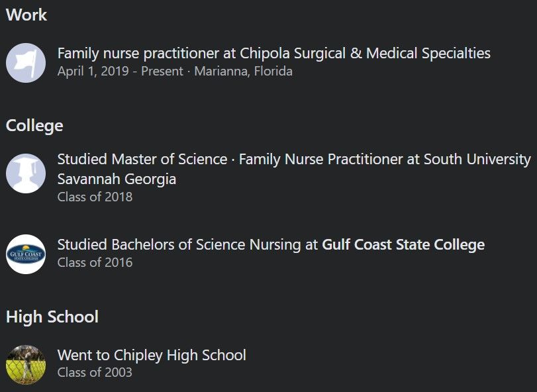Click the South University name text

pos(477,159)
